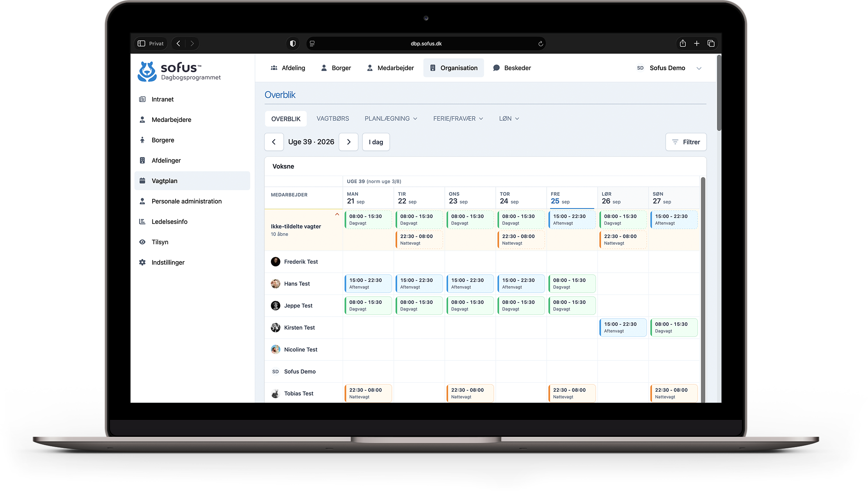Open the Sofus Demo account dropdown
Viewport: 868px width, 491px height.
[x=699, y=68]
